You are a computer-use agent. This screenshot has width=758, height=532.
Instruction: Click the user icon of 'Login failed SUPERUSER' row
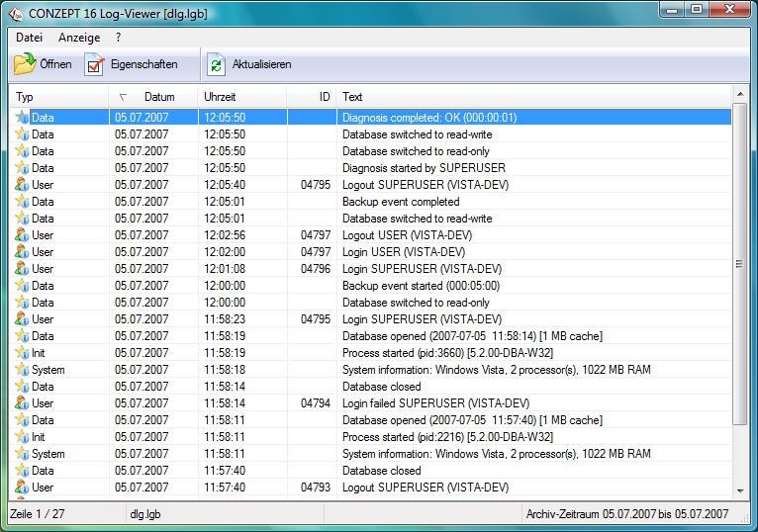[x=22, y=403]
